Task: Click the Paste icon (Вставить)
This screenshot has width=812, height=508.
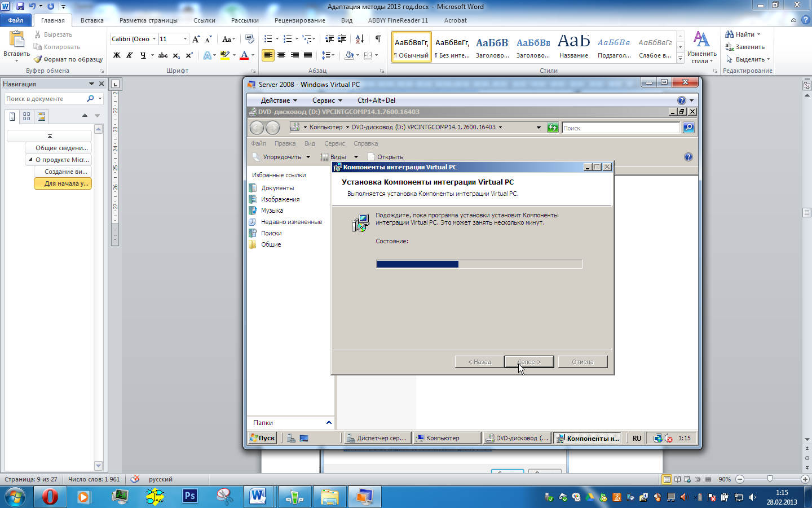Action: tap(17, 40)
